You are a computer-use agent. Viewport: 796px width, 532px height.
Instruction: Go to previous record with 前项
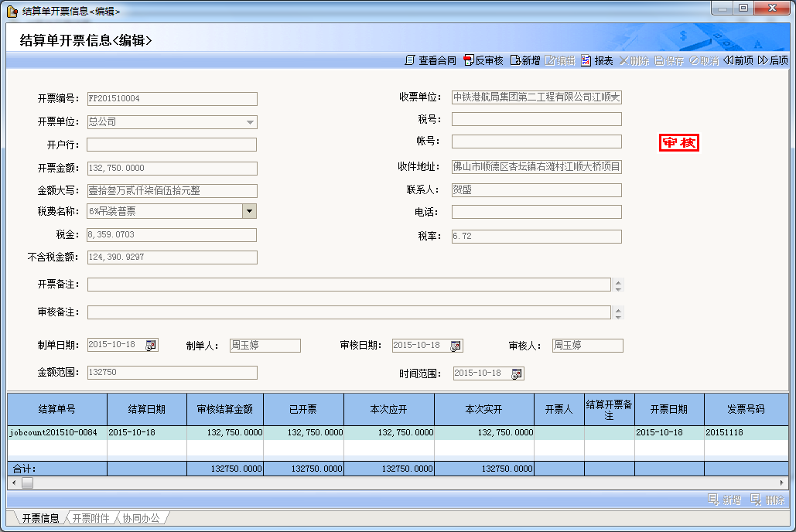click(x=738, y=60)
